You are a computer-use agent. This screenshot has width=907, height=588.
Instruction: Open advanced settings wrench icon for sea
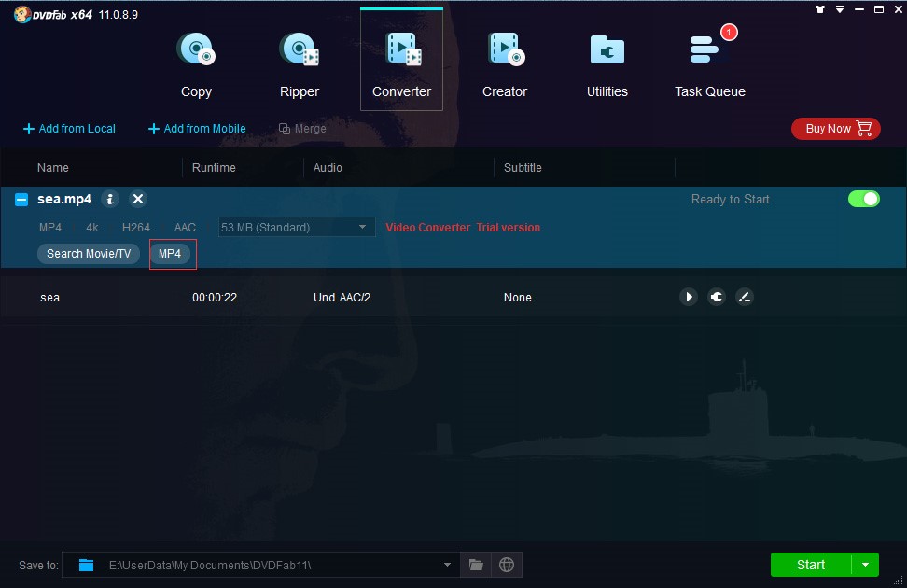click(716, 297)
